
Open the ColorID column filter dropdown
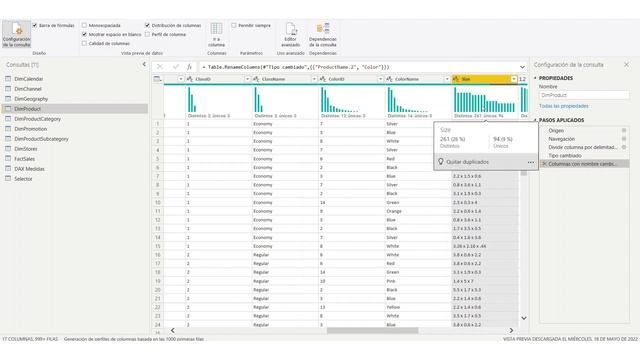click(x=380, y=79)
